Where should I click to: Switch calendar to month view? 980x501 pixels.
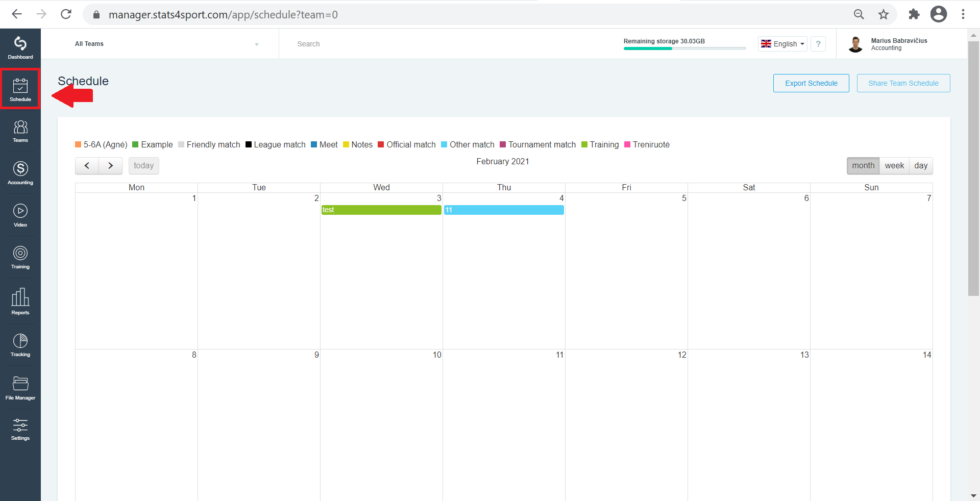863,166
